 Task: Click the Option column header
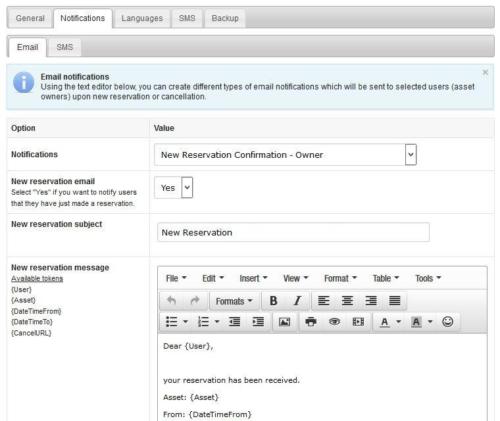(23, 128)
